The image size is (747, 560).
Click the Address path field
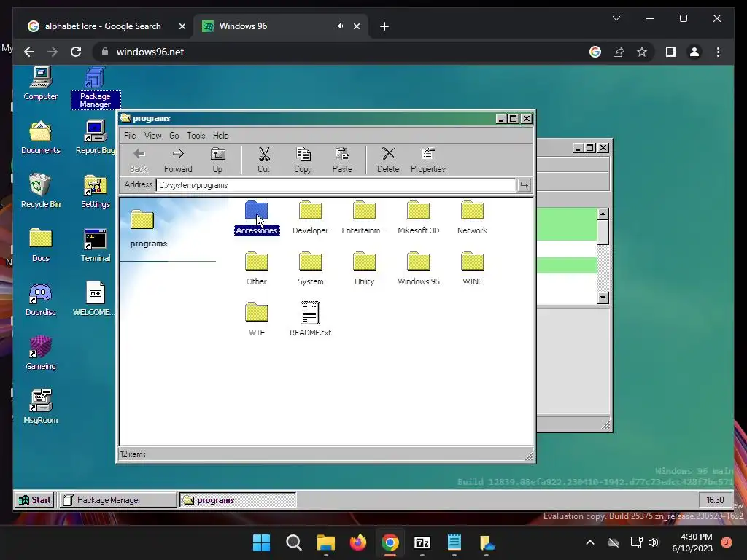click(x=336, y=185)
